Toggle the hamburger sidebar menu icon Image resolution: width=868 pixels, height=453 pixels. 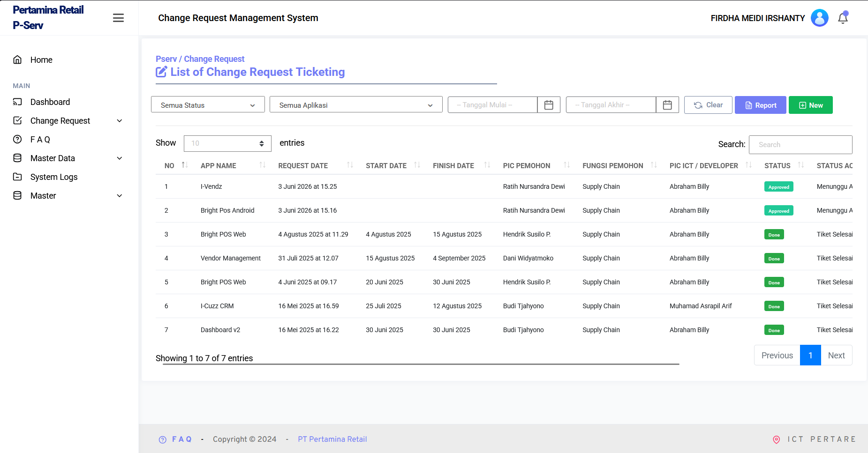tap(118, 18)
